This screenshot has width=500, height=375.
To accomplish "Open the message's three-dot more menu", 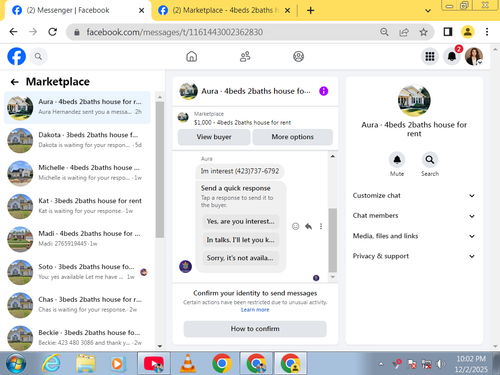I will pyautogui.click(x=321, y=226).
